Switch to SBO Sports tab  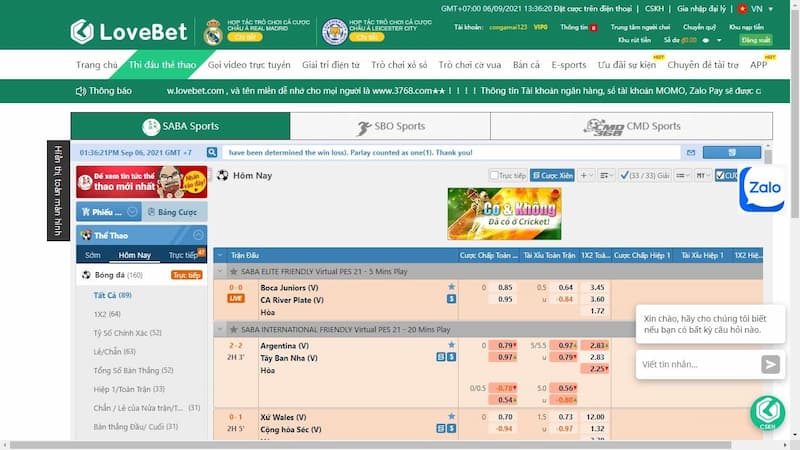coord(390,127)
